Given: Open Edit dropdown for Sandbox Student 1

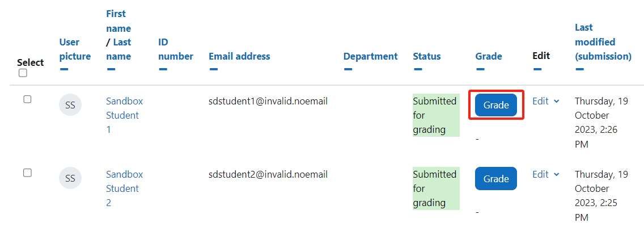Looking at the screenshot, I should [546, 101].
